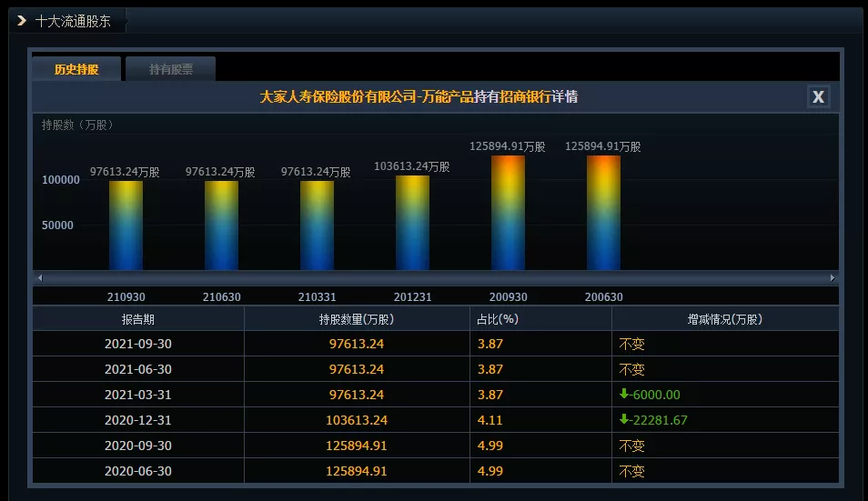
Task: Click the 100000 y-axis label
Action: click(x=61, y=180)
